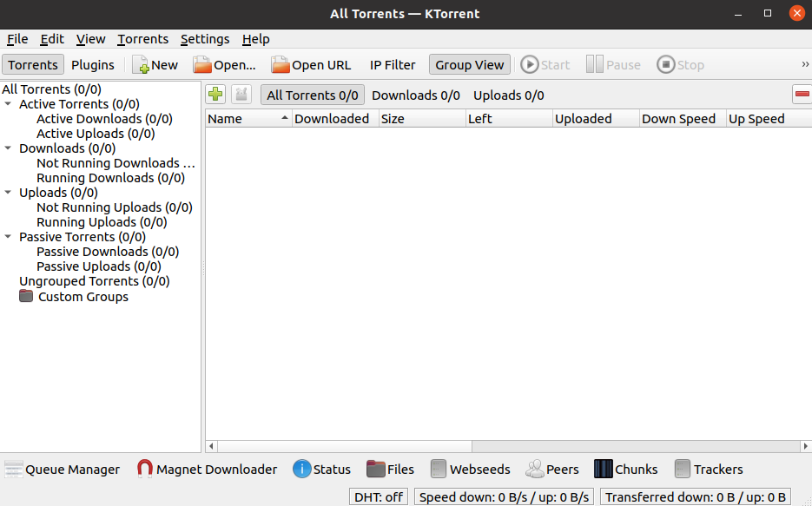
Task: Toggle the Status panel
Action: [321, 469]
